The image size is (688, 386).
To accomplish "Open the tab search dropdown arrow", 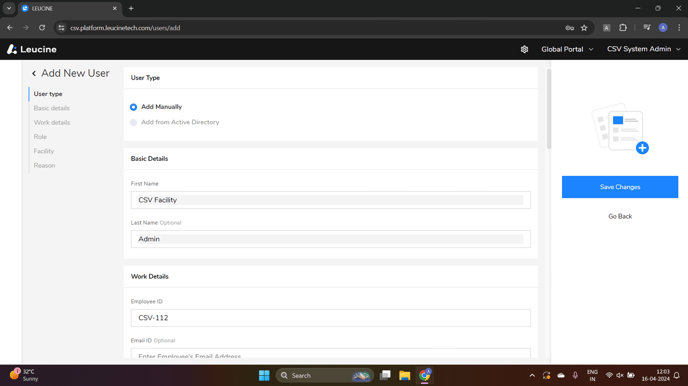I will tap(9, 8).
